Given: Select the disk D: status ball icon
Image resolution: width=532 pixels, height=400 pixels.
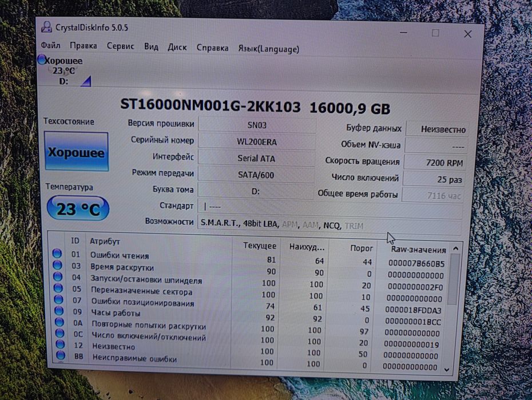Looking at the screenshot, I should 42,60.
